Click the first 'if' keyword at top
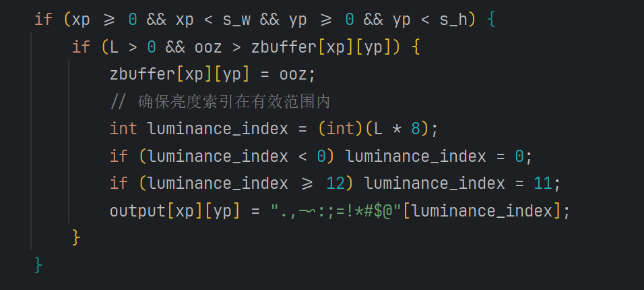 click(43, 20)
